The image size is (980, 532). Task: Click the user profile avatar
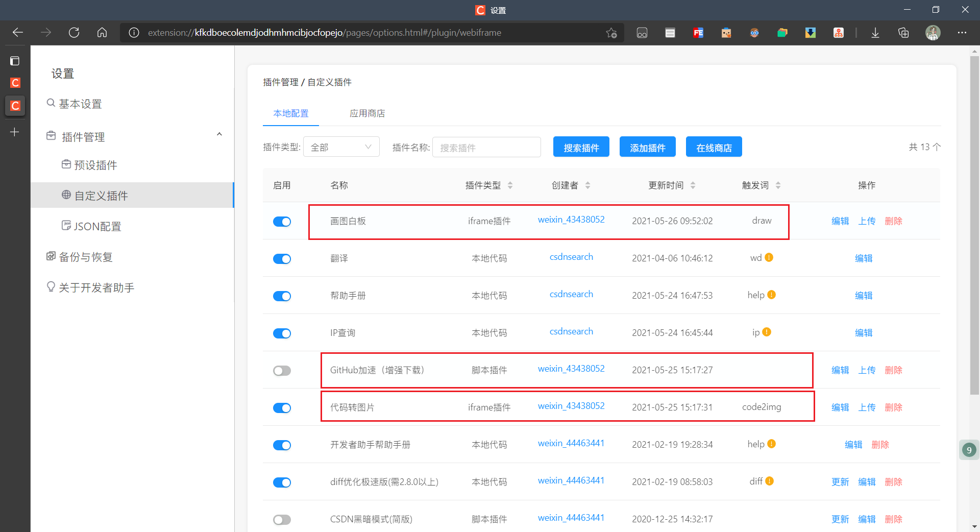pos(933,33)
